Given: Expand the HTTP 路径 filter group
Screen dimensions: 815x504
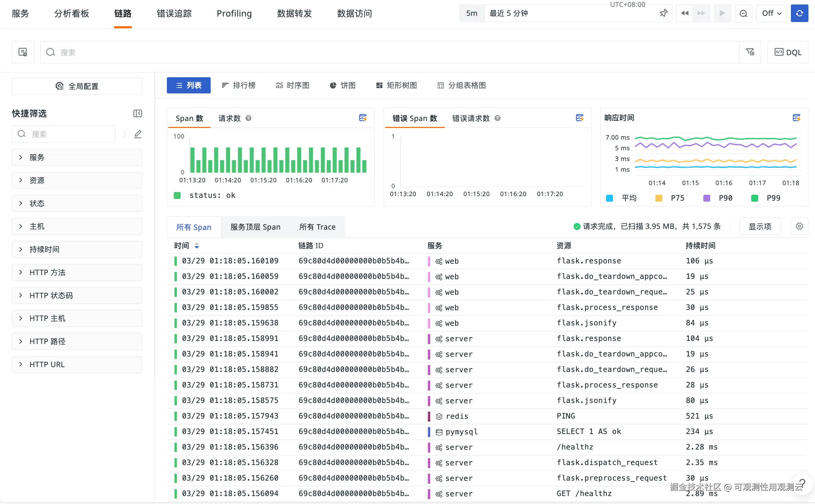Looking at the screenshot, I should coord(77,341).
